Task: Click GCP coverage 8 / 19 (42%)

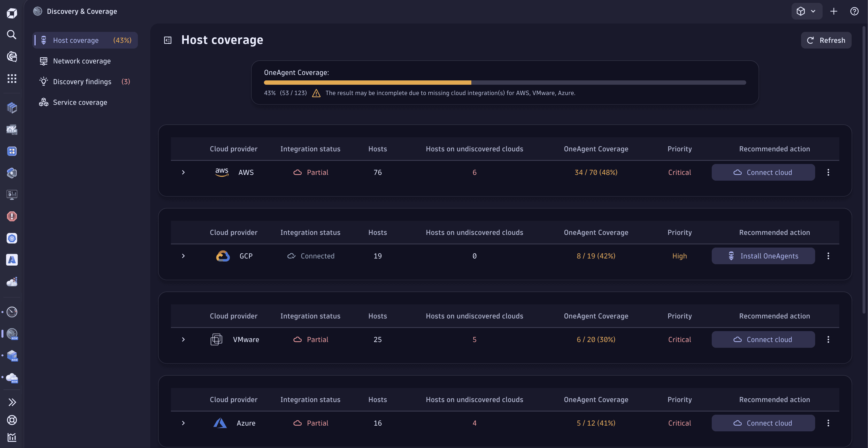Action: (x=596, y=256)
